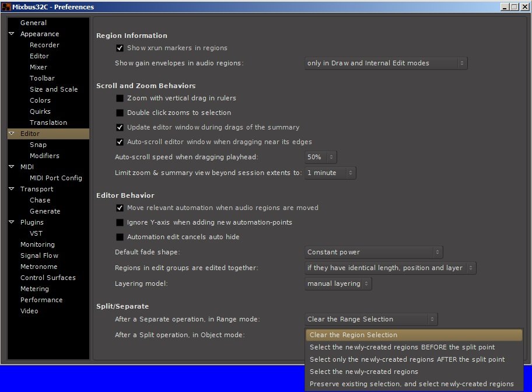Open Modifiers settings under Editor
The height and width of the screenshot is (392, 532).
(x=44, y=156)
